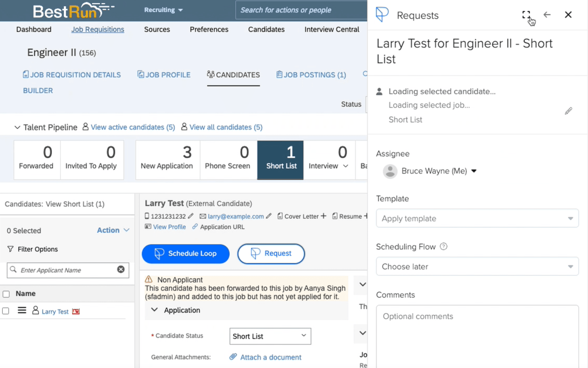
Task: Click the Scheduling Flow help question icon
Action: (x=443, y=247)
